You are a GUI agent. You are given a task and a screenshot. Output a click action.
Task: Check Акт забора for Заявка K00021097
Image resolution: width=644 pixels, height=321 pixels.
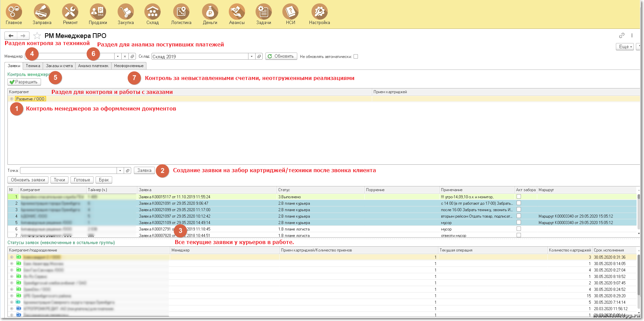(519, 216)
